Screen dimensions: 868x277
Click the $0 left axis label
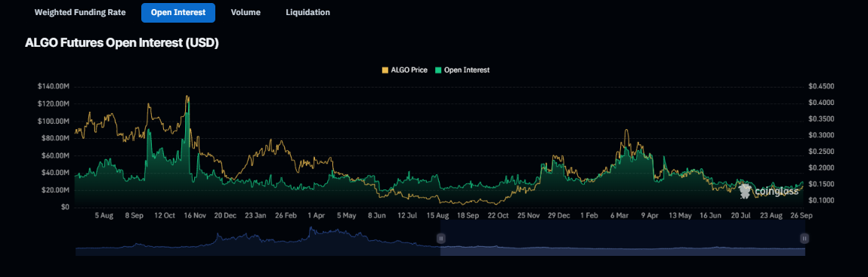tap(64, 208)
